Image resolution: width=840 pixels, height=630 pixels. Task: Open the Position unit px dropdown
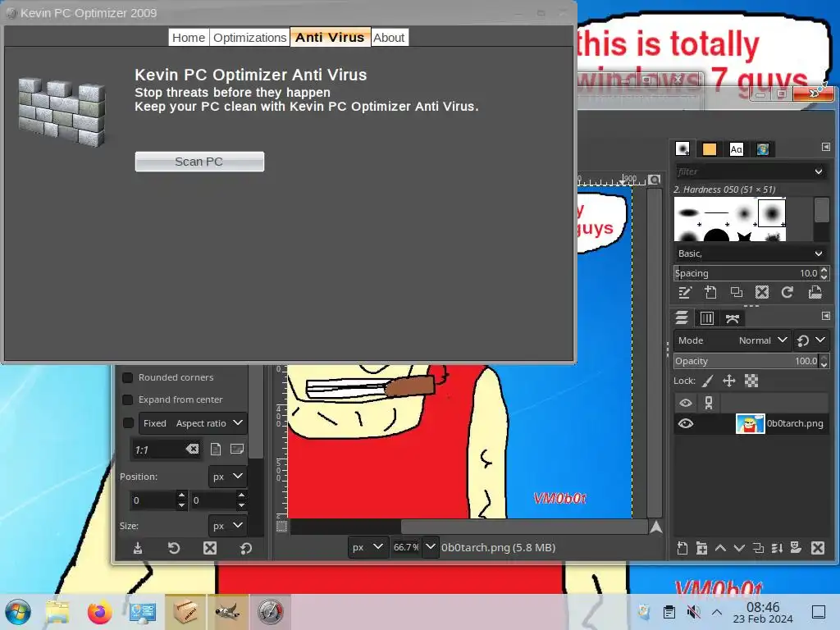[228, 477]
